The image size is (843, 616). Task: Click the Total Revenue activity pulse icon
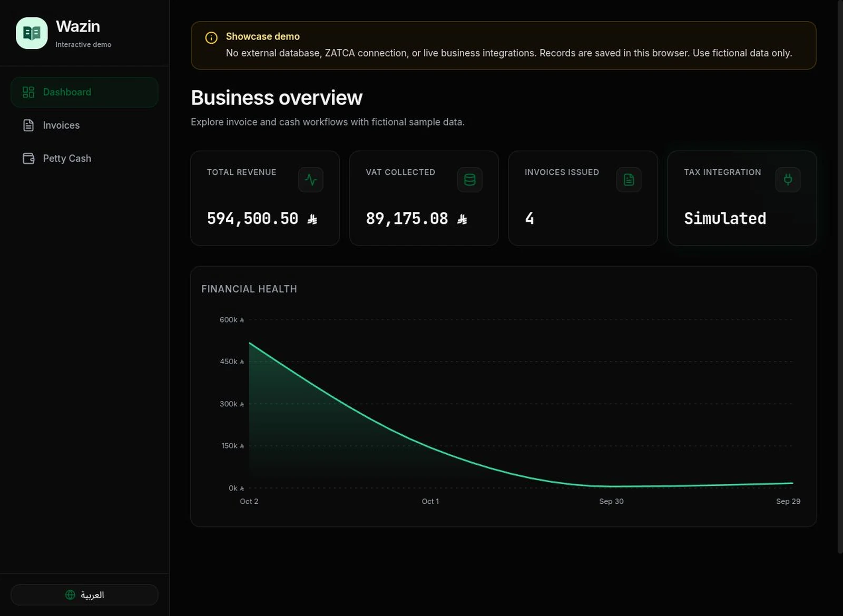coord(311,180)
